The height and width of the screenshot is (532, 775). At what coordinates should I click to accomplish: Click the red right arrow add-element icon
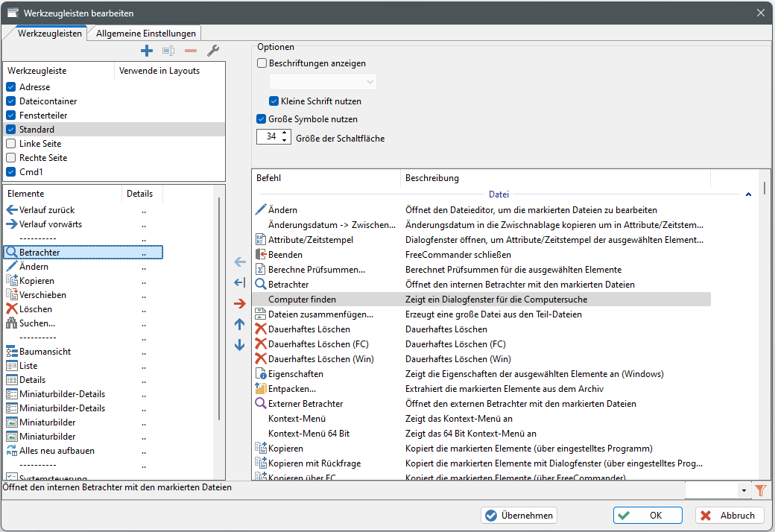pos(239,303)
